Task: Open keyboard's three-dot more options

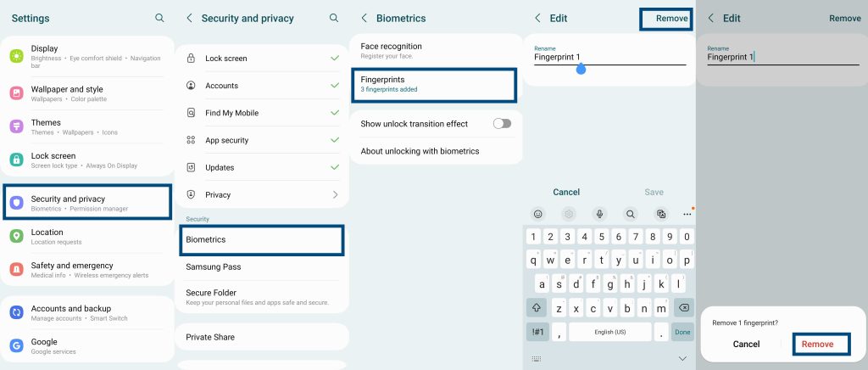Action: [x=687, y=214]
